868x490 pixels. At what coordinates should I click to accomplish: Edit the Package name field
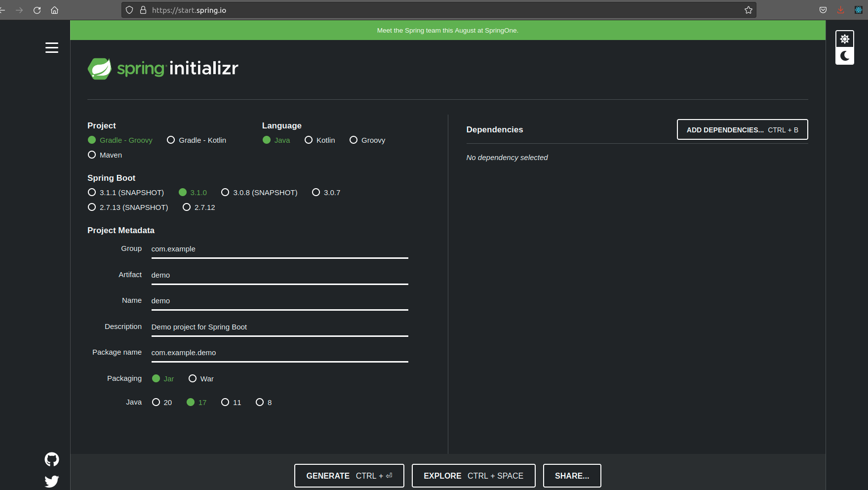tap(279, 353)
